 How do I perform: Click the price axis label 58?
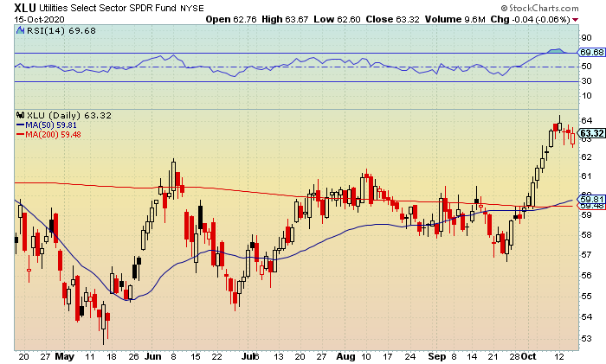(x=586, y=234)
